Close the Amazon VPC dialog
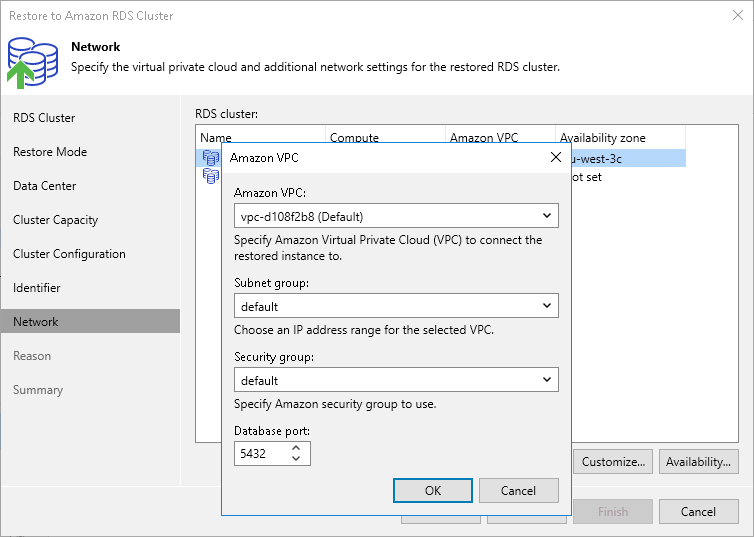The height and width of the screenshot is (537, 754). 556,157
